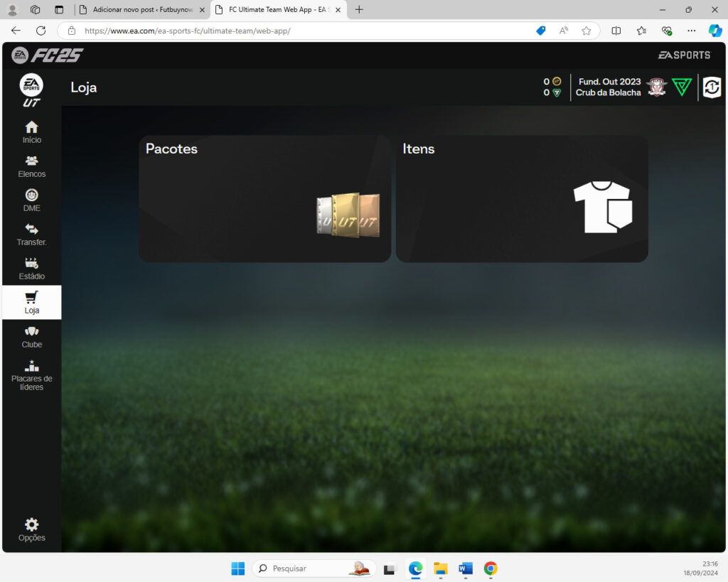
Task: Select the Loja cart icon
Action: pyautogui.click(x=31, y=298)
